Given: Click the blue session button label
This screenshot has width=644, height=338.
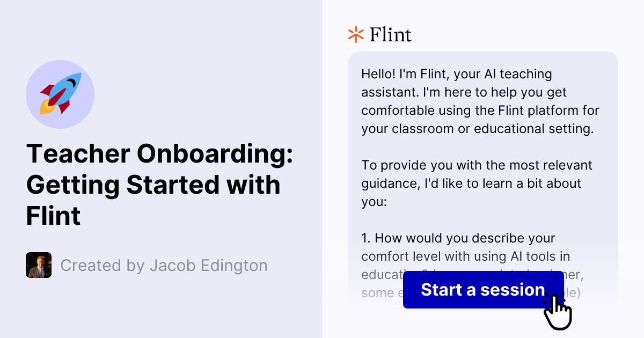Looking at the screenshot, I should (482, 290).
